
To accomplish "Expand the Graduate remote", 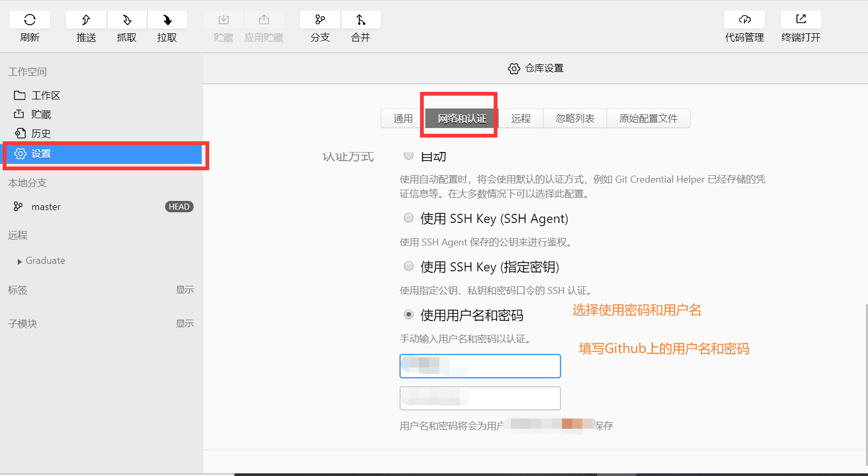I will [20, 261].
